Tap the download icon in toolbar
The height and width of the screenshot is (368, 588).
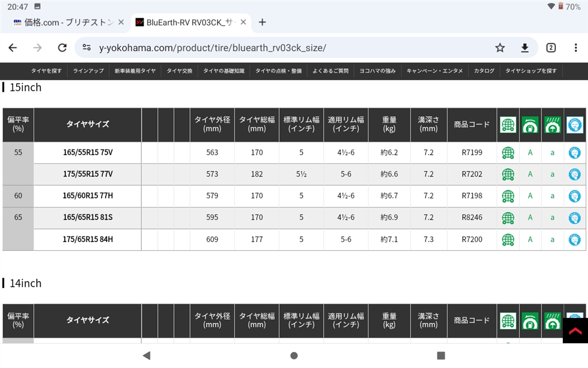point(525,48)
